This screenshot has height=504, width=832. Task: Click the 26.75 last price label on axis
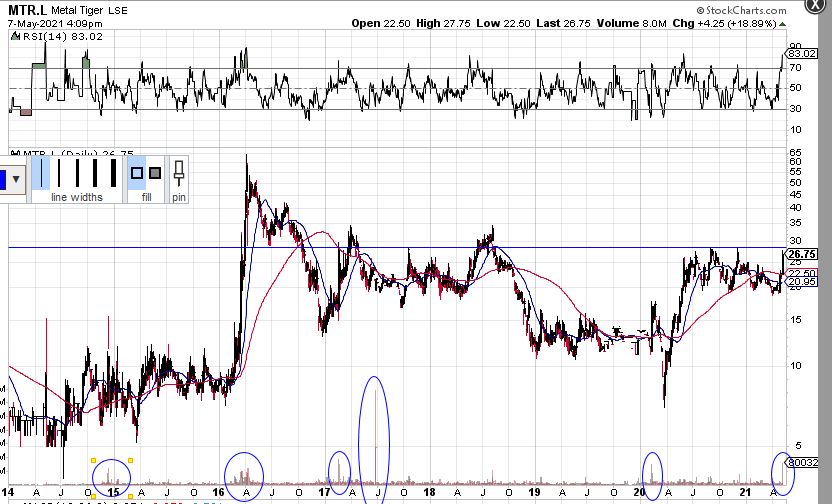803,254
